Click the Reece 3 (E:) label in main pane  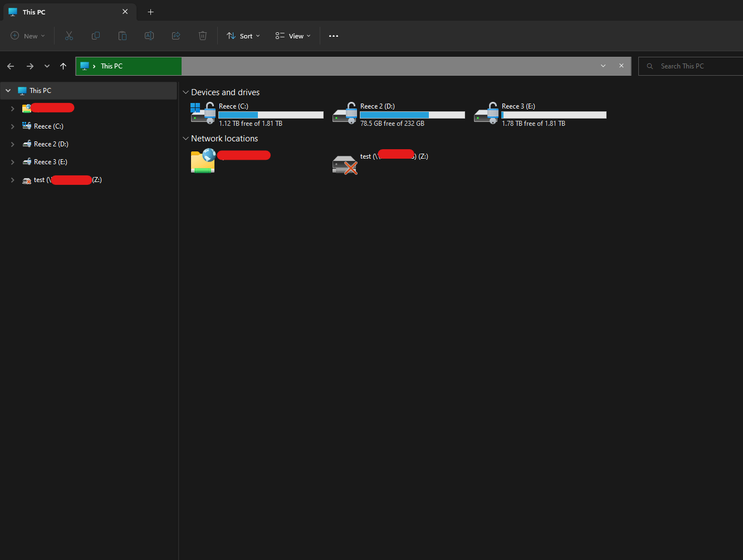pos(518,106)
